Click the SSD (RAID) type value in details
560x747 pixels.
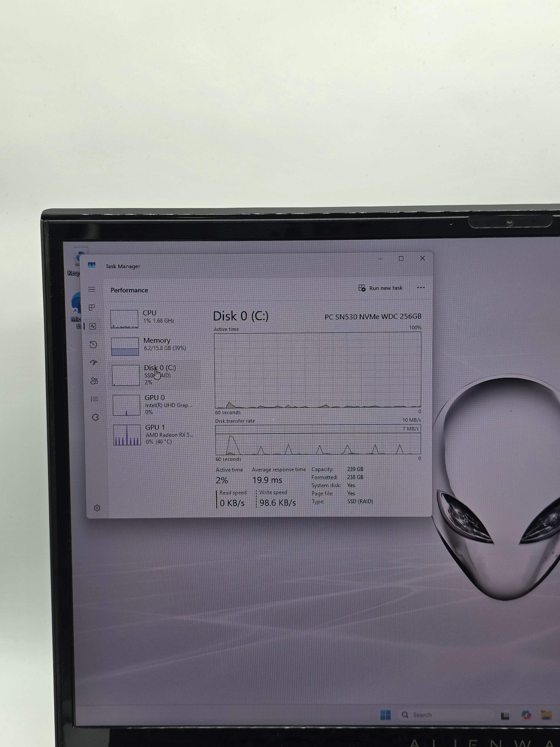[360, 501]
